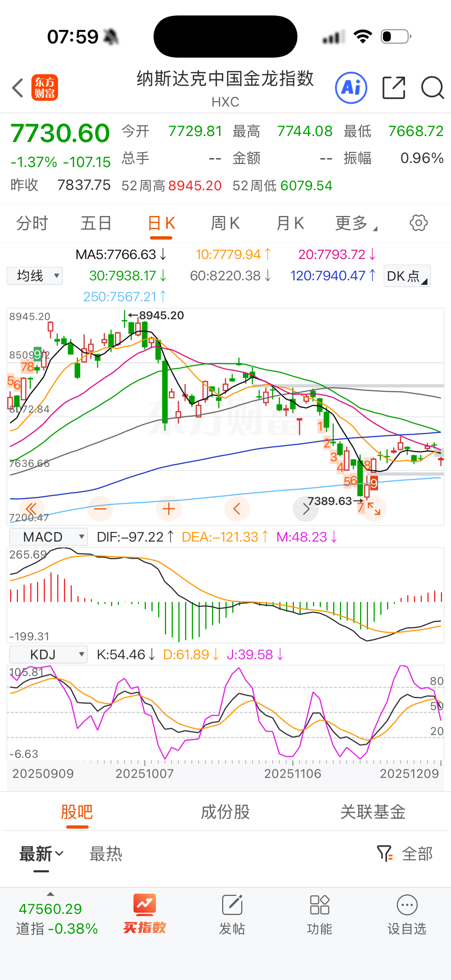Switch to 周K chart tab
This screenshot has height=980, width=451.
(x=225, y=223)
